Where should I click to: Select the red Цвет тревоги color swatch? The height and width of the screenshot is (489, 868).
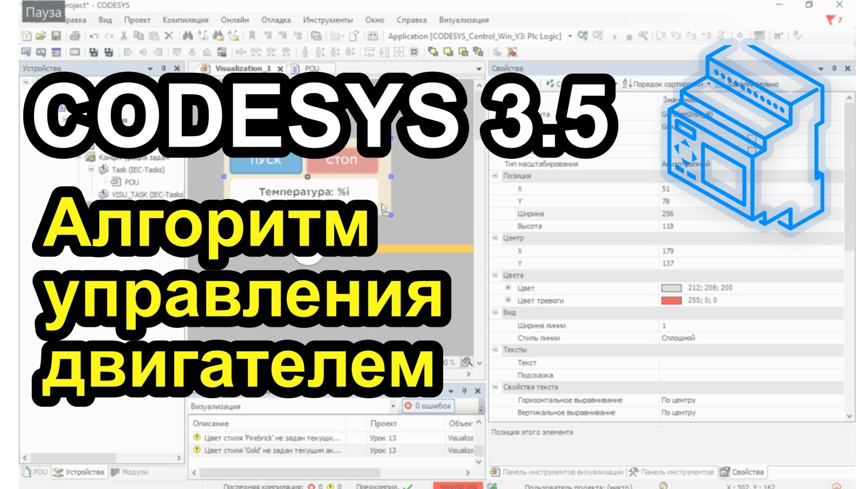670,299
